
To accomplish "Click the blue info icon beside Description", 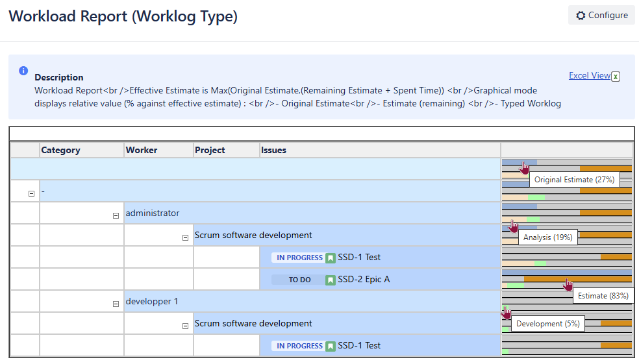I will pyautogui.click(x=23, y=70).
